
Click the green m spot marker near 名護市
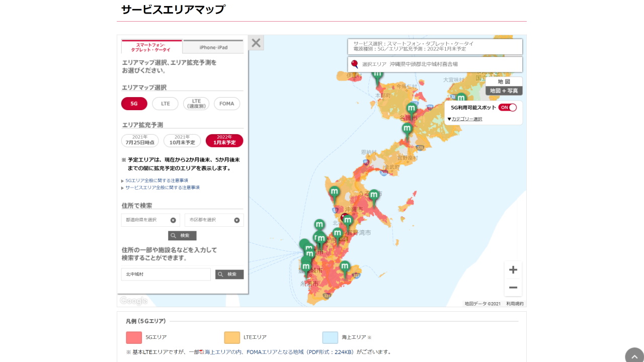[x=411, y=107]
